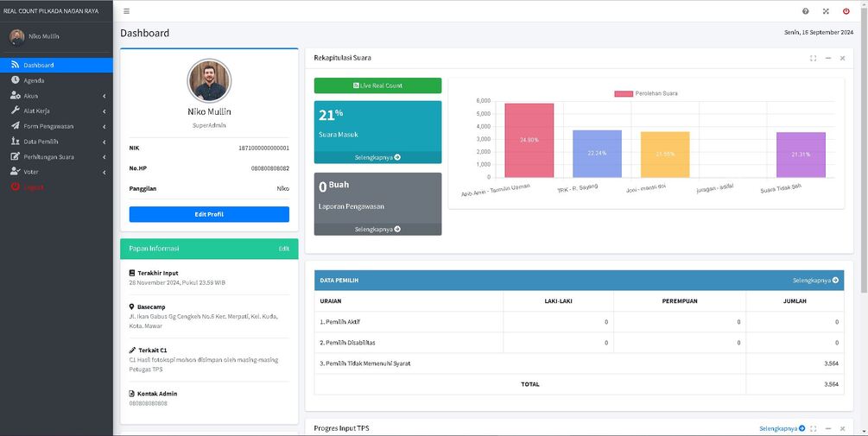This screenshot has height=436, width=868.
Task: Open Selengkapnya link in Progres Input TPS header
Action: [x=782, y=428]
